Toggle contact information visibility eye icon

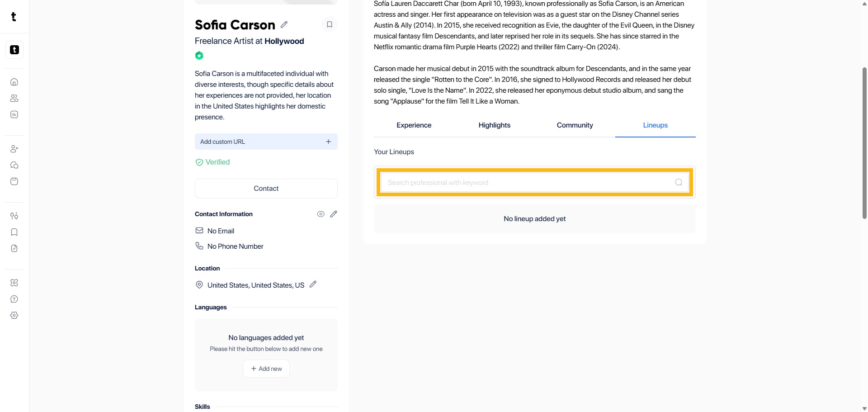tap(321, 214)
